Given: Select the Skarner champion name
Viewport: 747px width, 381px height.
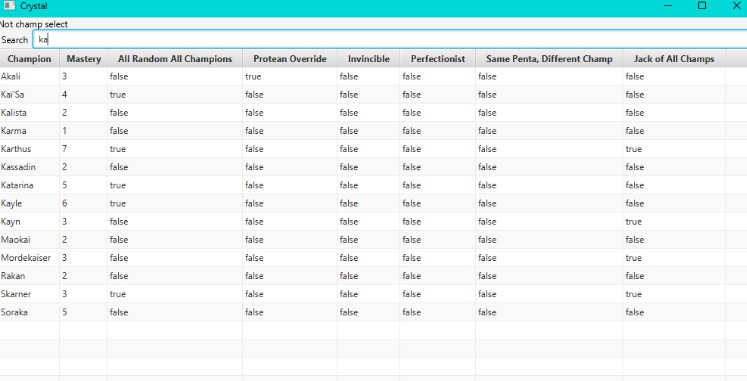Looking at the screenshot, I should coord(16,294).
